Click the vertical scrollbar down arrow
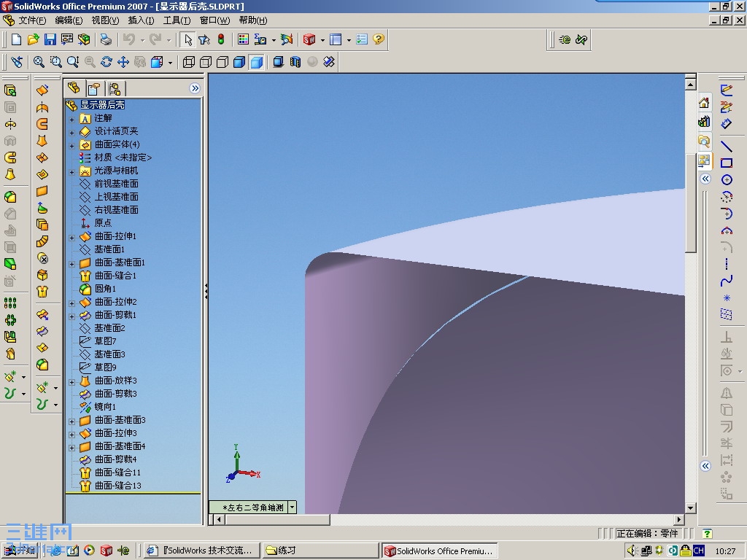This screenshot has height=560, width=747. (x=690, y=508)
